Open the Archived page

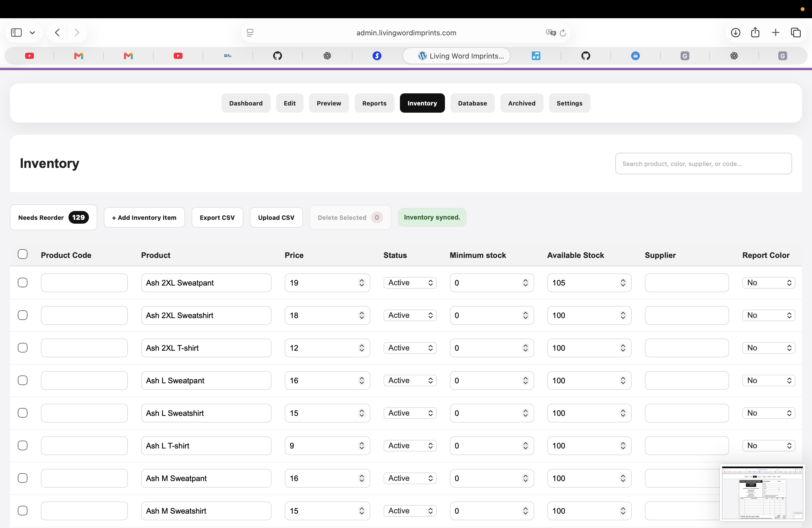click(522, 103)
